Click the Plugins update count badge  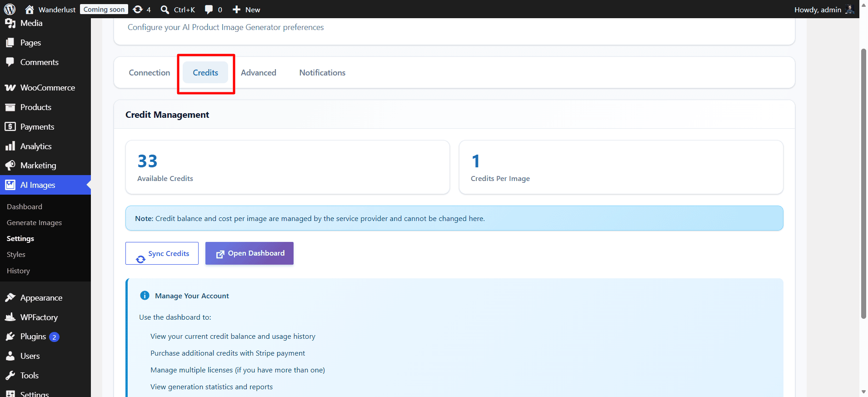54,337
